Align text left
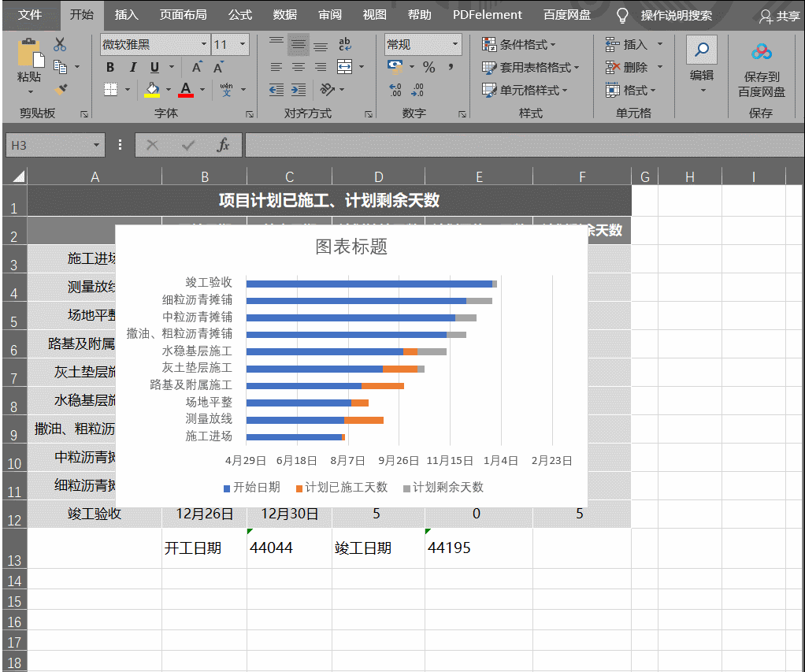The height and width of the screenshot is (672, 805). point(276,67)
